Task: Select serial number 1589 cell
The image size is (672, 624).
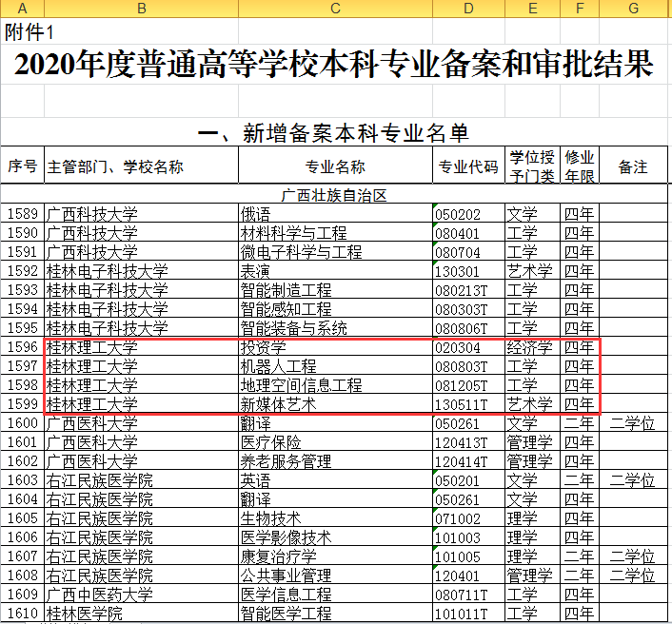Action: tap(23, 214)
